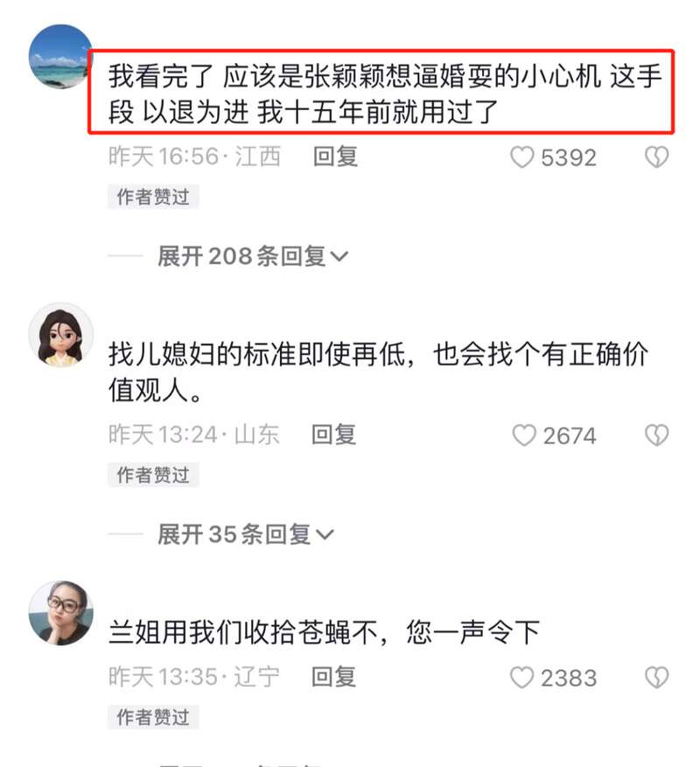Expand 展开35条回复 replies

(245, 533)
